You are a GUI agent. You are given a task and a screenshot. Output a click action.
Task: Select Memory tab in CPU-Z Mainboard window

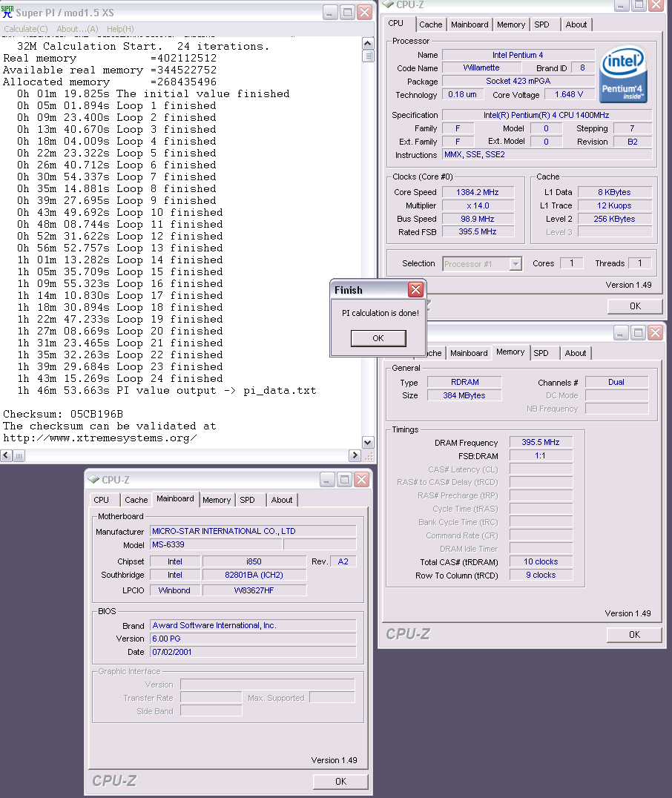point(217,500)
